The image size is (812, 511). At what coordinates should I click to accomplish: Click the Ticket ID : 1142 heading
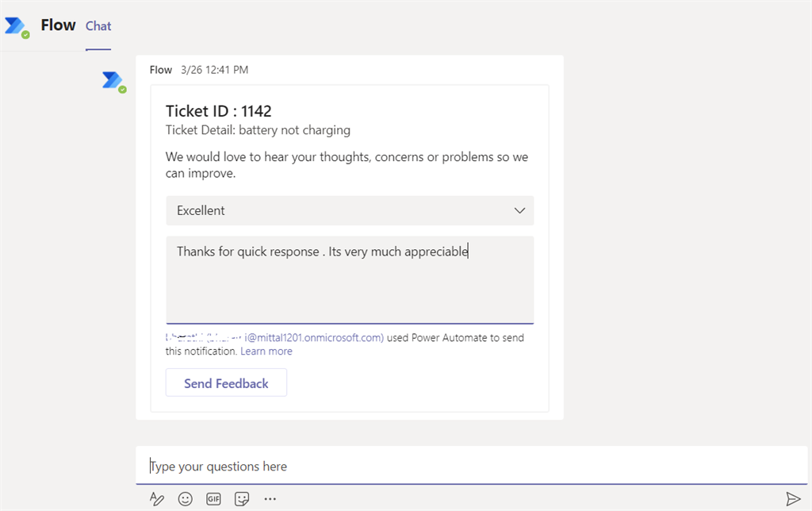coord(219,111)
